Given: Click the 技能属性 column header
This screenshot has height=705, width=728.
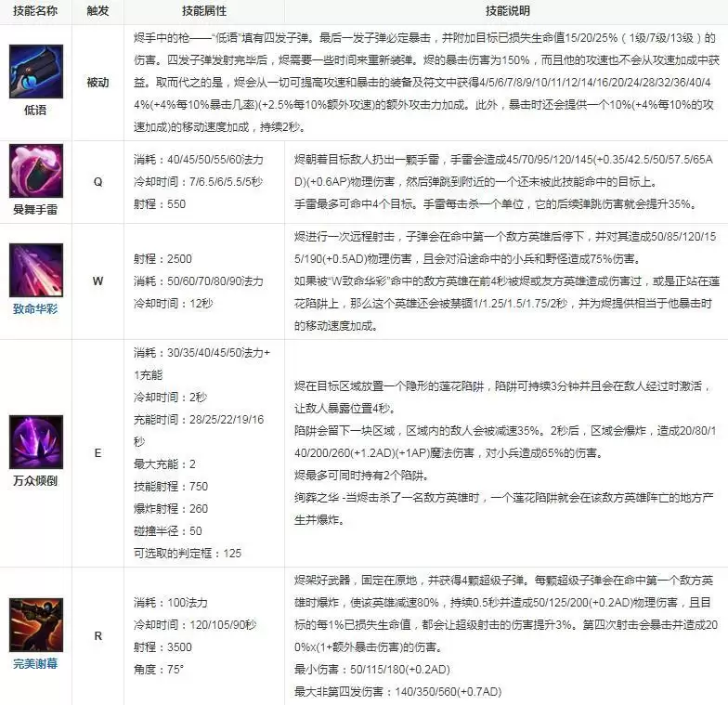Looking at the screenshot, I should pos(204,11).
